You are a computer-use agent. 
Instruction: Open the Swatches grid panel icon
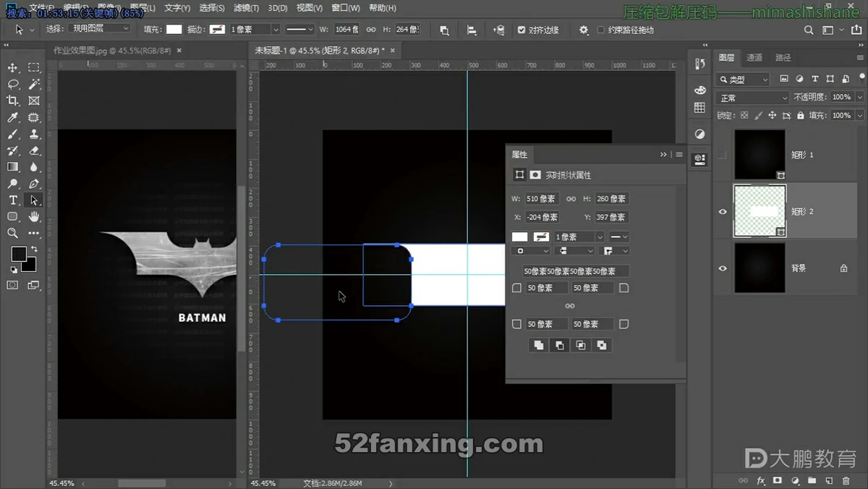coord(699,108)
